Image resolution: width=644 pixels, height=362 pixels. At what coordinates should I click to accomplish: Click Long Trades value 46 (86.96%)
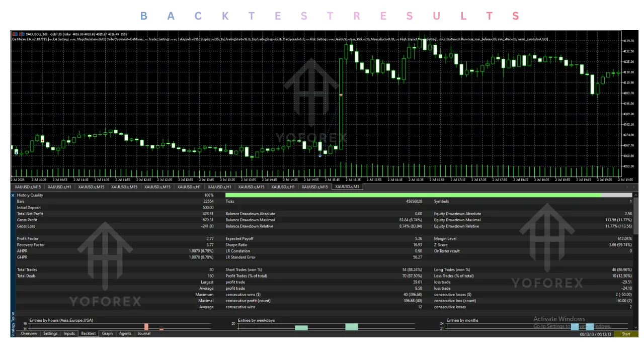621,269
